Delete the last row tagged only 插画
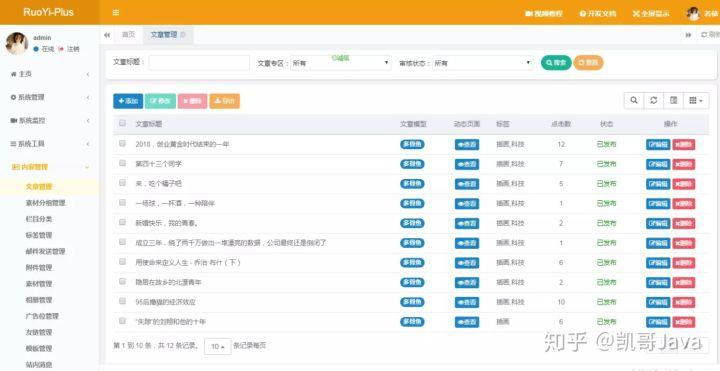The width and height of the screenshot is (720, 371). (684, 322)
